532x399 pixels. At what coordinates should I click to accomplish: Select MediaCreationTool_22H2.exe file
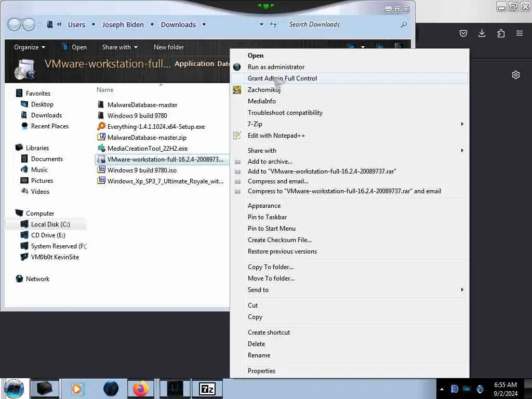tap(142, 148)
